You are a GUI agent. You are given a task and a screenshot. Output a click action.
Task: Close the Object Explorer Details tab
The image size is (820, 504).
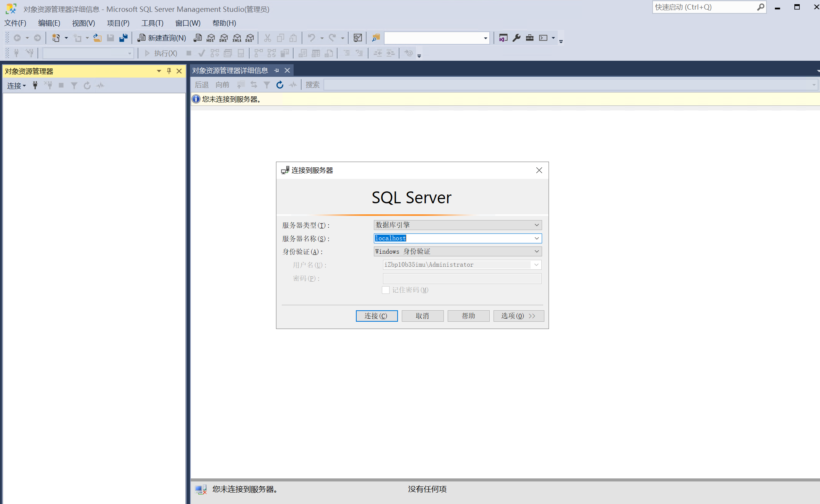[287, 70]
